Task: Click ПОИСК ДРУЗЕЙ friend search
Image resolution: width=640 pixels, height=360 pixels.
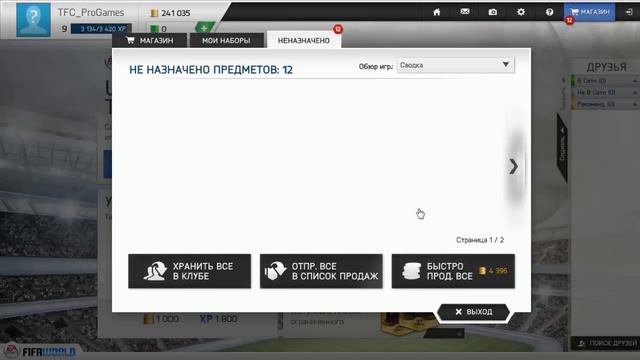Action: 605,343
